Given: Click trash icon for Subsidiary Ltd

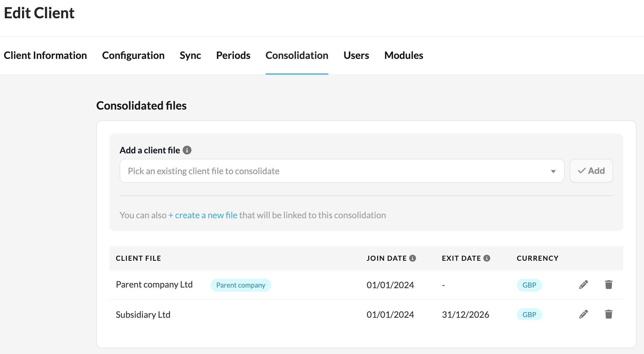Looking at the screenshot, I should point(608,314).
